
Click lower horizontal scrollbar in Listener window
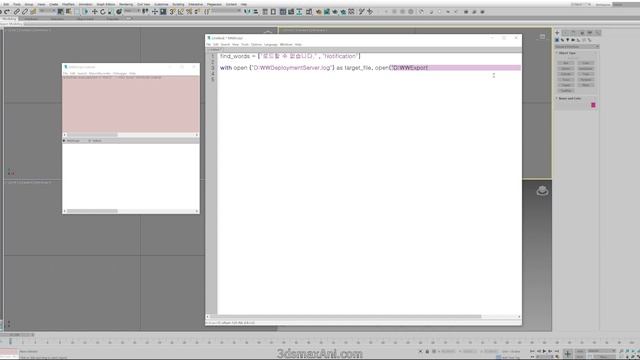pos(92,211)
